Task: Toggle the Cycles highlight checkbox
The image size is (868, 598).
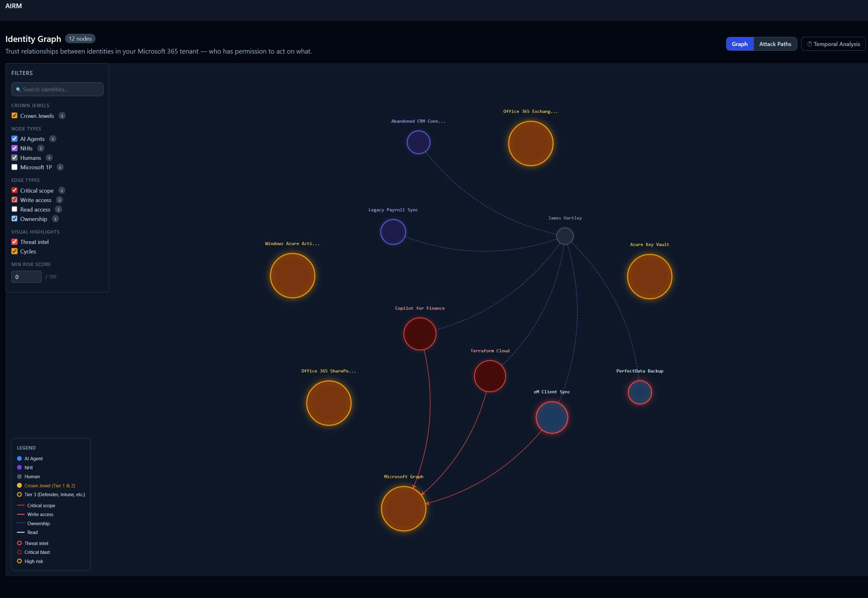Action: click(15, 251)
